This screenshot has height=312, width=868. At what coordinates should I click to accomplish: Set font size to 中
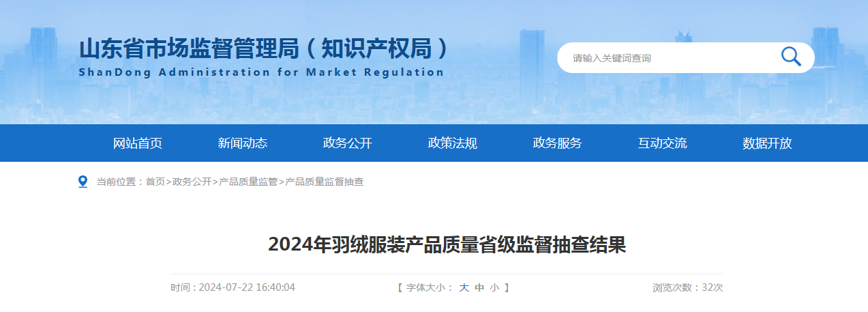click(x=479, y=288)
